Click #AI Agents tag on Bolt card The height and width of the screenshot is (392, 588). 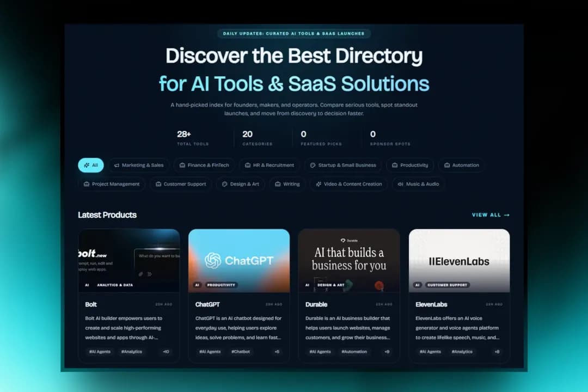pos(100,352)
